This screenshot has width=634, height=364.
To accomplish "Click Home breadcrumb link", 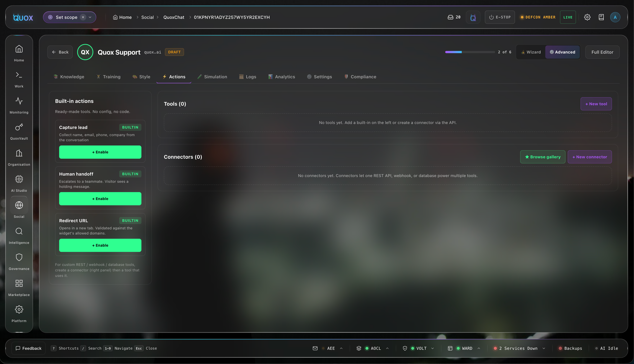I will [x=122, y=17].
